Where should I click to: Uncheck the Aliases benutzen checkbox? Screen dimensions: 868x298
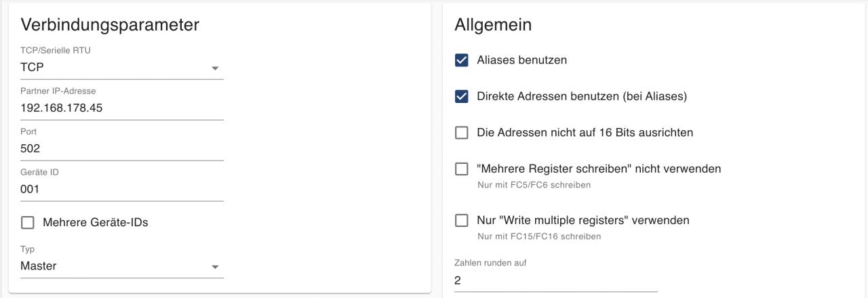tap(462, 60)
